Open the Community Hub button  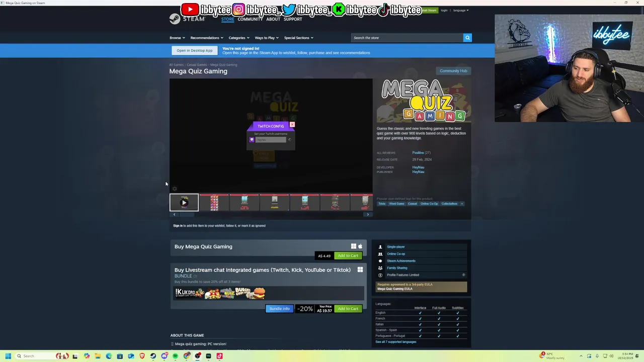(x=453, y=71)
